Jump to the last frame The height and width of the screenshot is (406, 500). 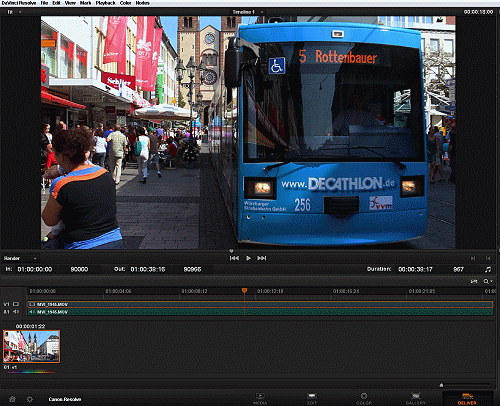(x=262, y=258)
